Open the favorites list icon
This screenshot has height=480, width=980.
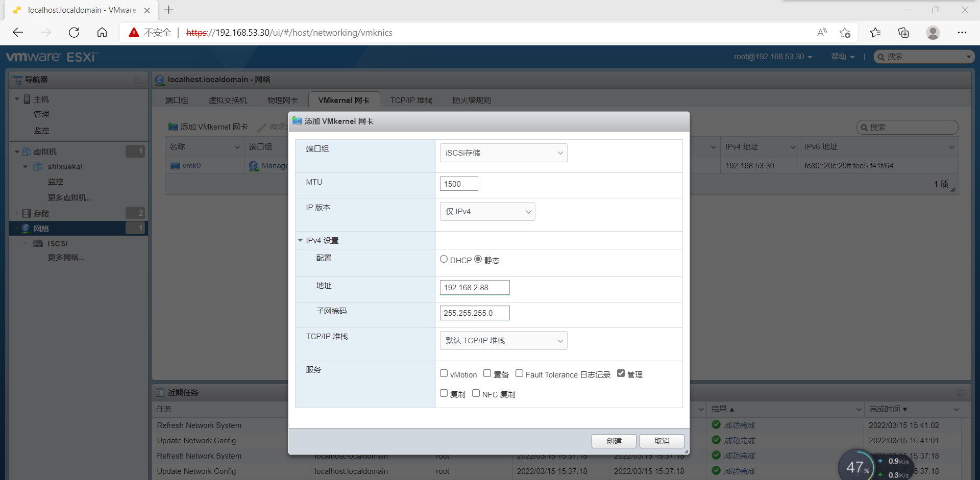875,33
